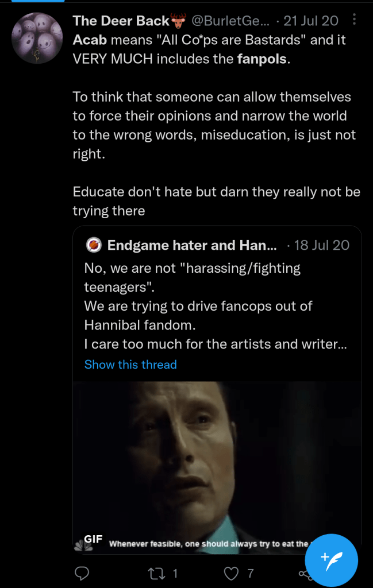The width and height of the screenshot is (373, 588).
Task: Like the tweet with the heart icon
Action: click(232, 573)
